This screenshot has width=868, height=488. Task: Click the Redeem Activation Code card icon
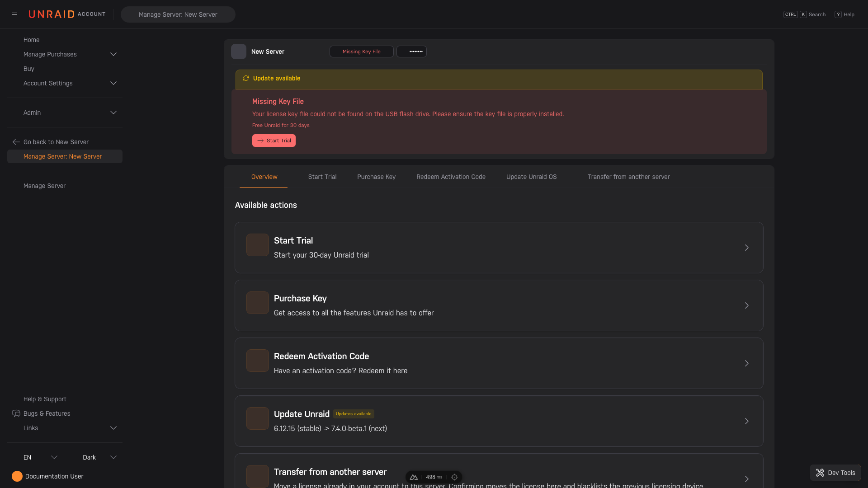point(258,361)
